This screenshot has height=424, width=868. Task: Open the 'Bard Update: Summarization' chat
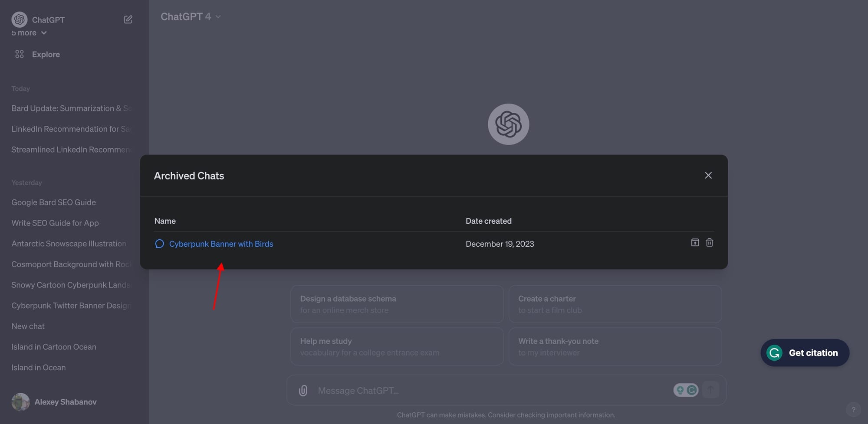click(72, 108)
